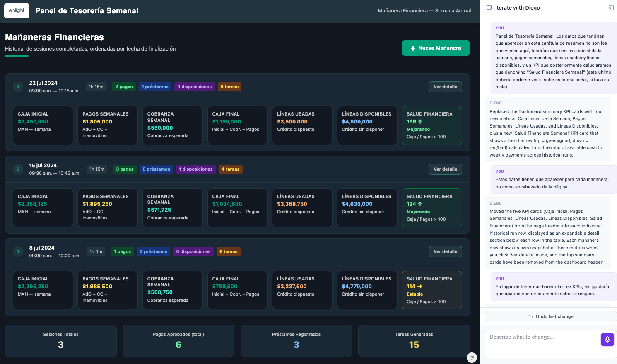Click Caja Inicial $2,266,250 card

point(43,290)
